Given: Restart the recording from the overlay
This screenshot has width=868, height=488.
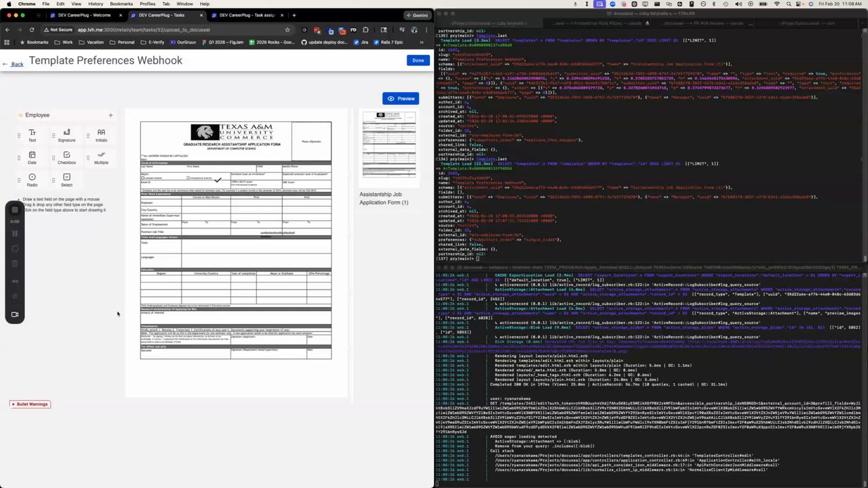Looking at the screenshot, I should 15,249.
